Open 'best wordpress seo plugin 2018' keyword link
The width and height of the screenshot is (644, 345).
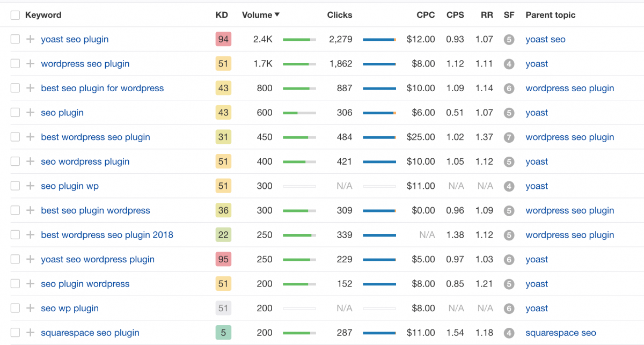(107, 235)
